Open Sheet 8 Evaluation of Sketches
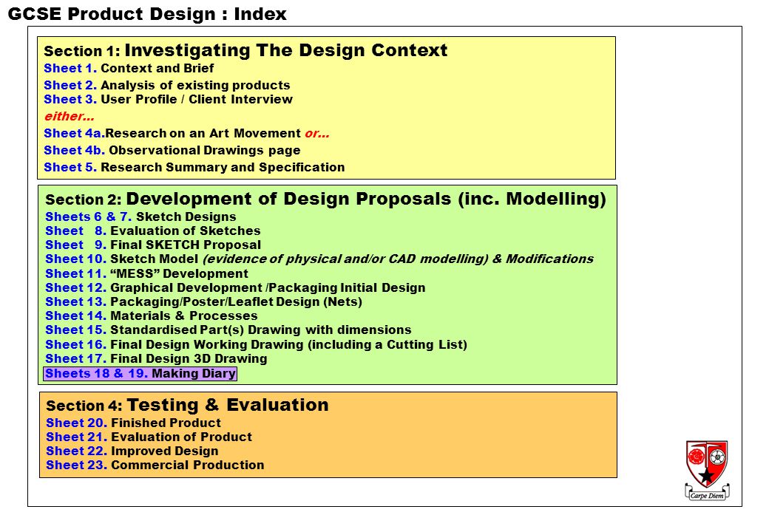The width and height of the screenshot is (769, 532). pyautogui.click(x=153, y=231)
